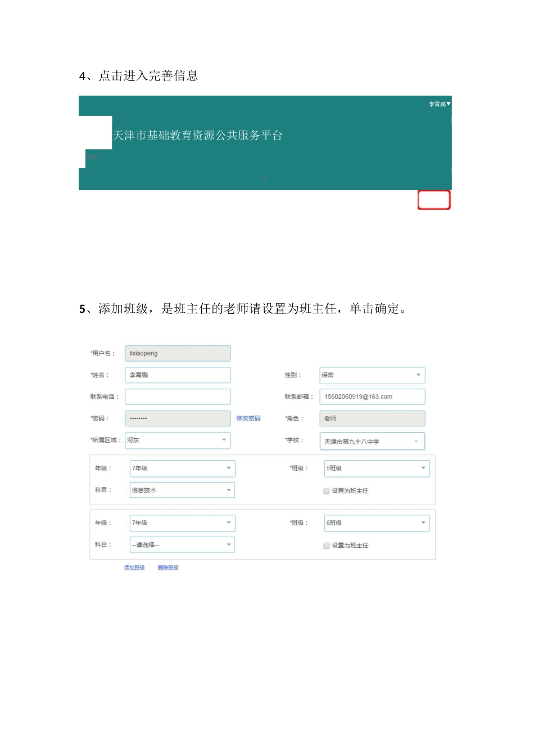Click the heading 4、点击进入完善信息
534x756 pixels.
click(139, 76)
